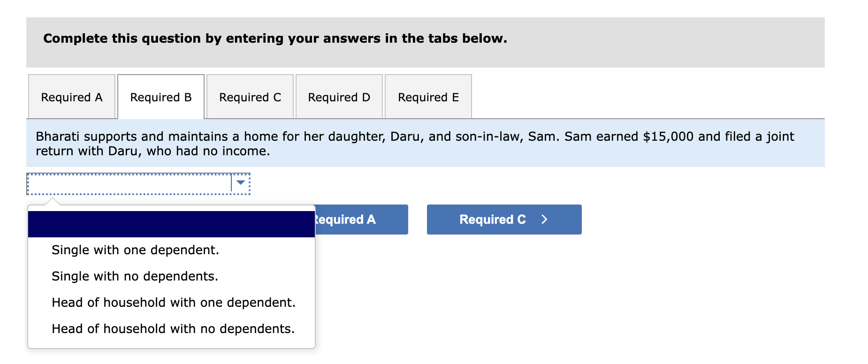Click the empty filing status combo box field
The height and width of the screenshot is (364, 868).
(x=129, y=183)
